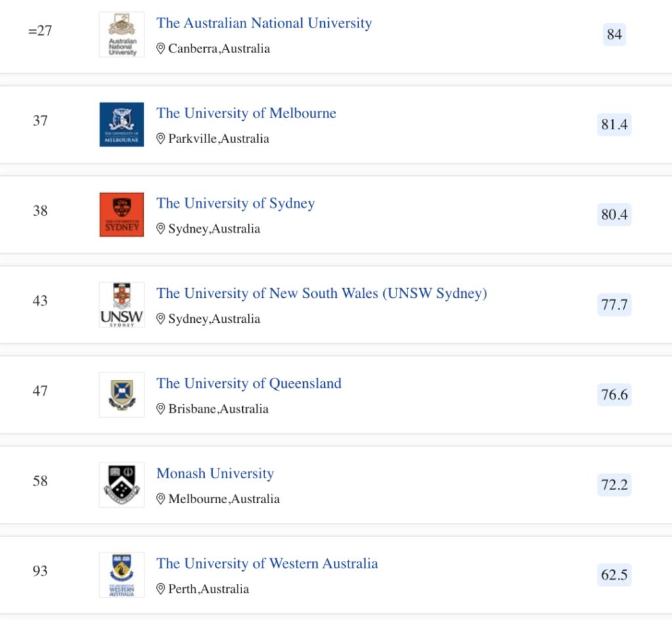The height and width of the screenshot is (620, 672).
Task: Click location pin icon beside Canberra
Action: click(x=161, y=49)
